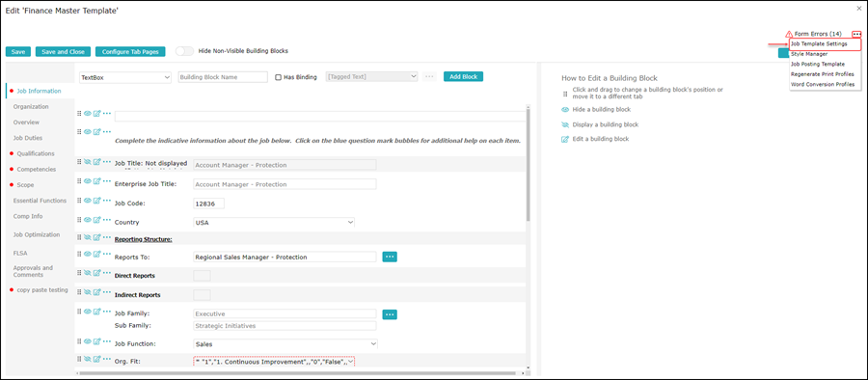Image resolution: width=868 pixels, height=380 pixels.
Task: Open Configure Tab Pages
Action: pyautogui.click(x=130, y=51)
